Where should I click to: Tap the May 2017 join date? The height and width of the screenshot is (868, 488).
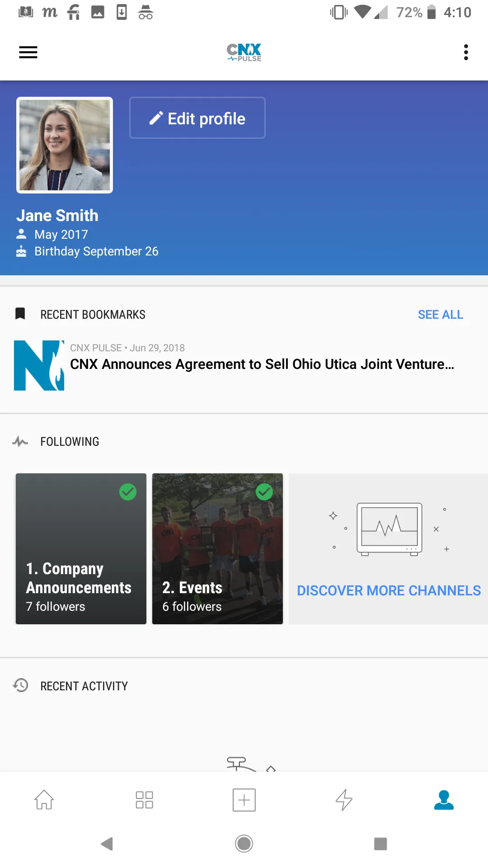point(61,235)
